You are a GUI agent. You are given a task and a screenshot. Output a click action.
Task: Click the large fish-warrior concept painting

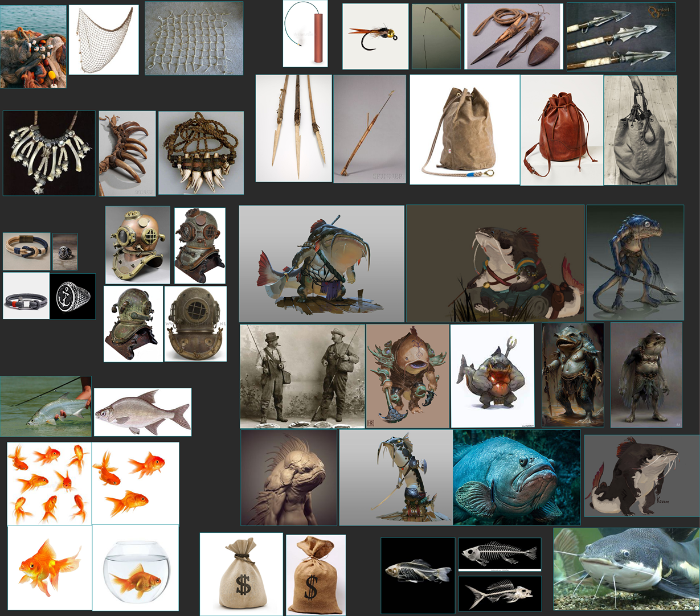click(x=322, y=262)
